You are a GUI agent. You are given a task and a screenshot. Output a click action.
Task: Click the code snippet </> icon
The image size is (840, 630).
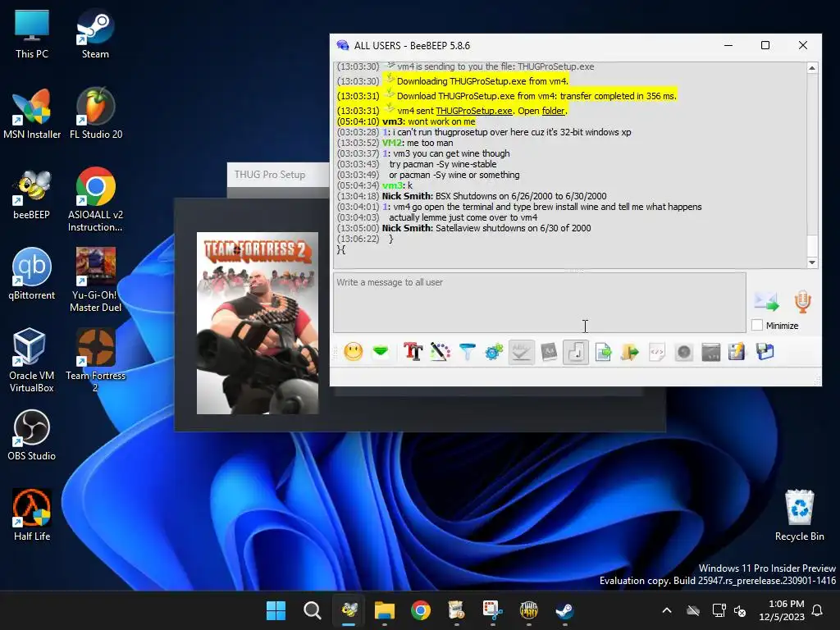(x=657, y=352)
